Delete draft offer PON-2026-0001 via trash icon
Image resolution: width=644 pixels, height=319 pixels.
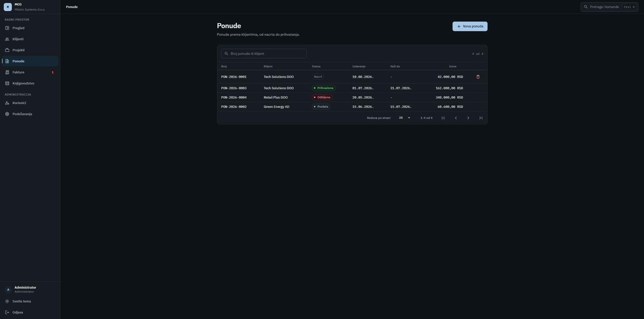(x=478, y=77)
